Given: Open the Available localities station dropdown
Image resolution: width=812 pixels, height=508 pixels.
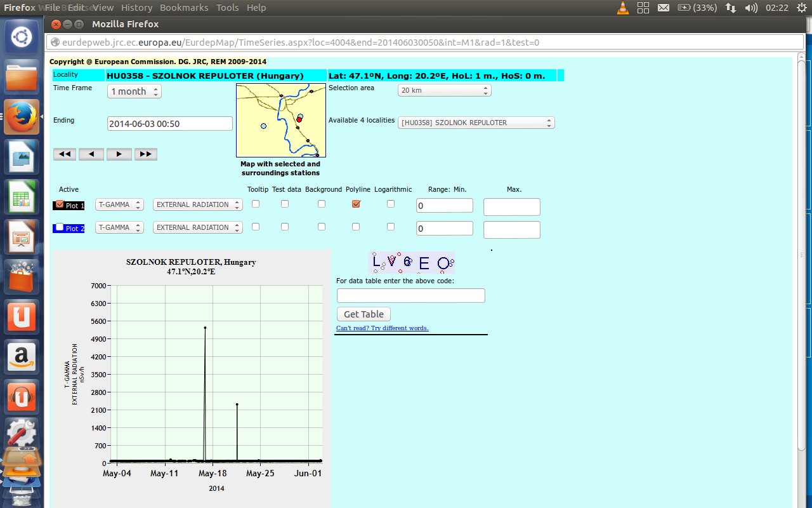Looking at the screenshot, I should pos(476,123).
